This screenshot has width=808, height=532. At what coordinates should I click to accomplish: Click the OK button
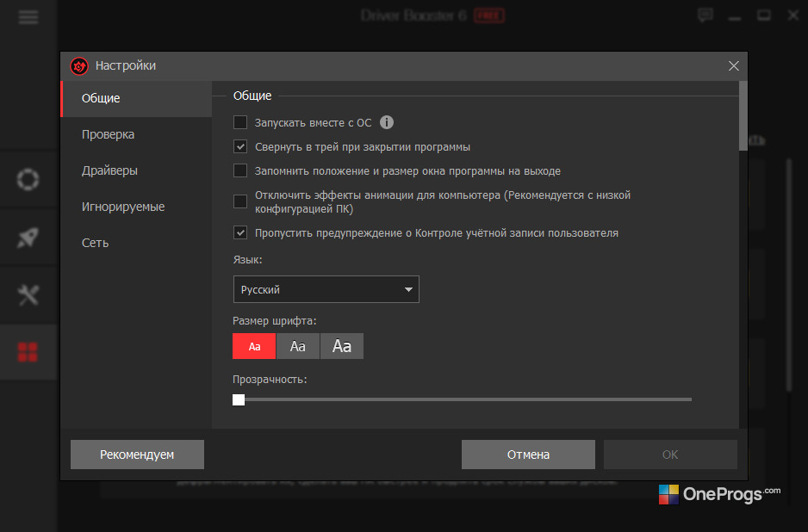click(670, 455)
